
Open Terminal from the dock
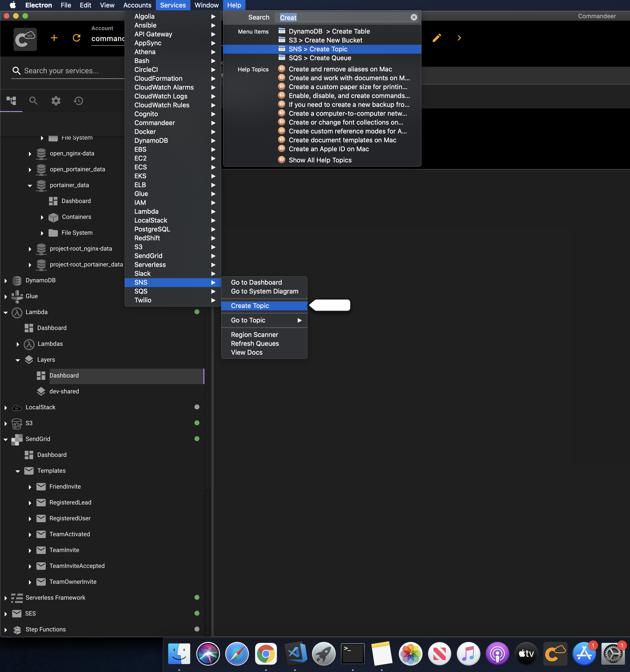click(x=353, y=653)
